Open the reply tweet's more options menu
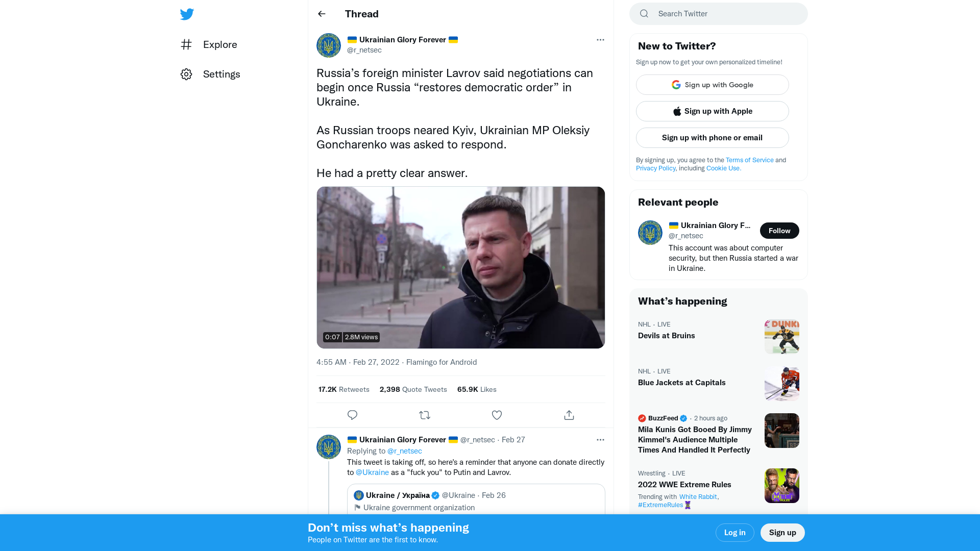This screenshot has width=980, height=551. tap(600, 440)
